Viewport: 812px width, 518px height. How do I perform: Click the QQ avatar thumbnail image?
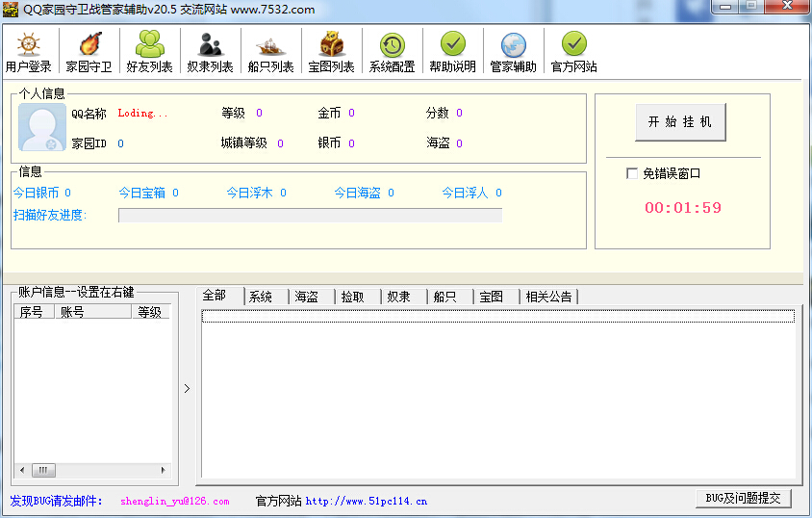click(42, 128)
